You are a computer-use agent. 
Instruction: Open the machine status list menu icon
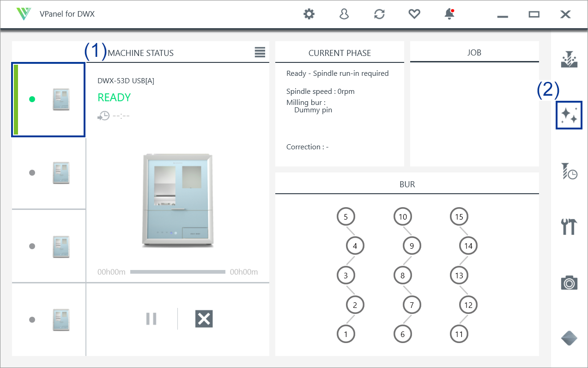tap(260, 52)
